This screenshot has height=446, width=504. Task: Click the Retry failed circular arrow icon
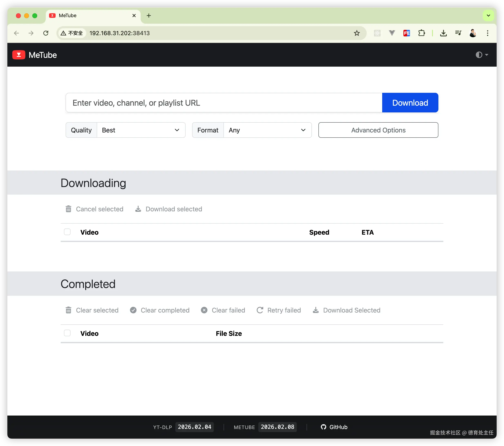pyautogui.click(x=260, y=310)
